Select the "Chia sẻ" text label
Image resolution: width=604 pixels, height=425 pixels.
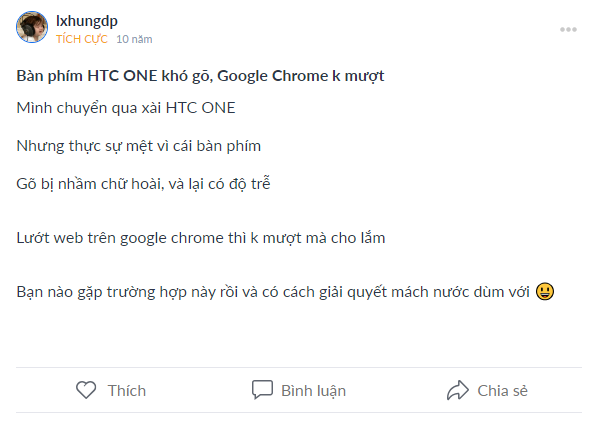tap(502, 391)
